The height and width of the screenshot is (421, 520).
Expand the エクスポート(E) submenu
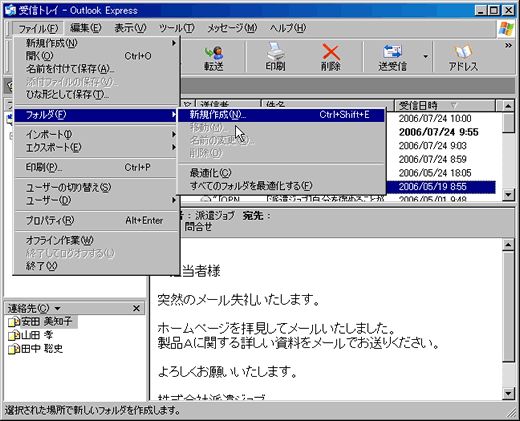(96, 147)
